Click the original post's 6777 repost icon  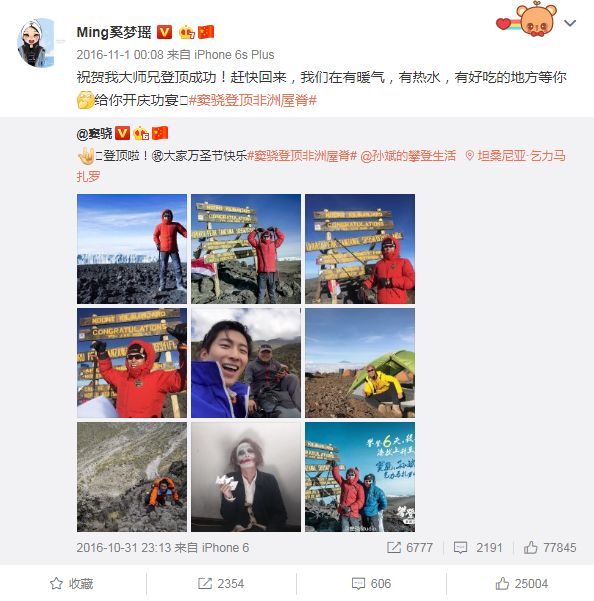(410, 547)
